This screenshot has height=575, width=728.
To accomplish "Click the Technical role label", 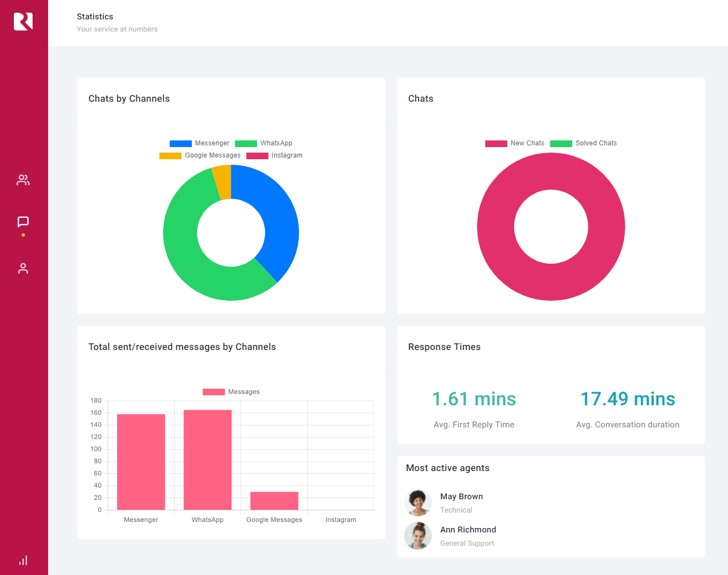I will (x=456, y=510).
